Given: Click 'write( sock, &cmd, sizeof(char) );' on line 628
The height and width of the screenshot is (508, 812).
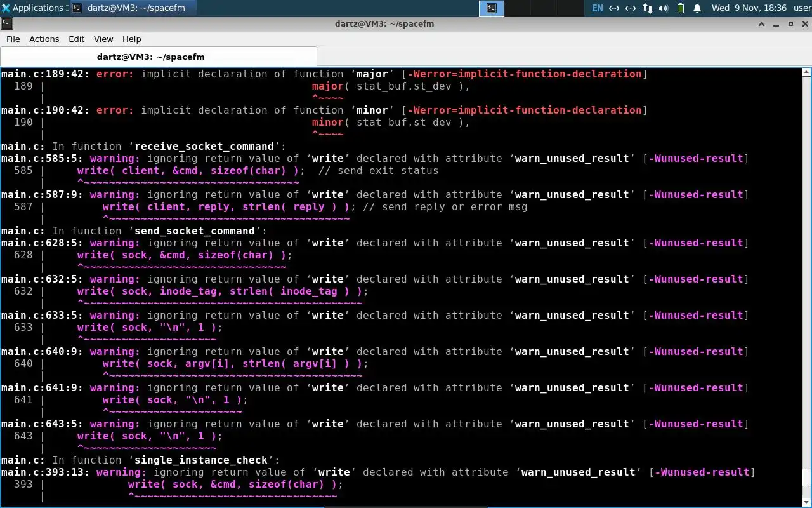Looking at the screenshot, I should click(x=185, y=255).
